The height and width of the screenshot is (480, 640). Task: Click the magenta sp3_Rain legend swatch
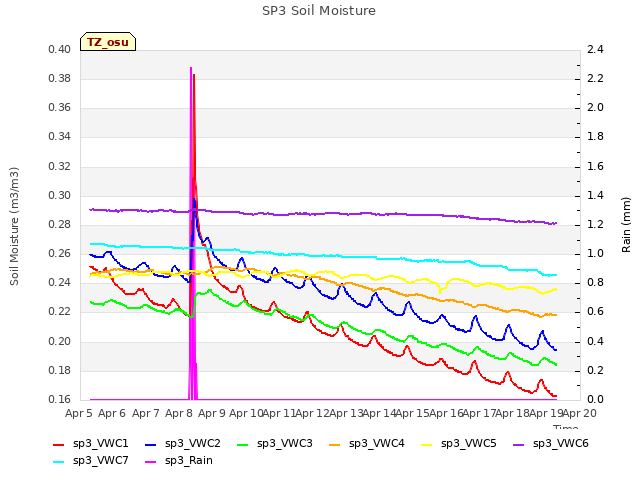click(151, 462)
